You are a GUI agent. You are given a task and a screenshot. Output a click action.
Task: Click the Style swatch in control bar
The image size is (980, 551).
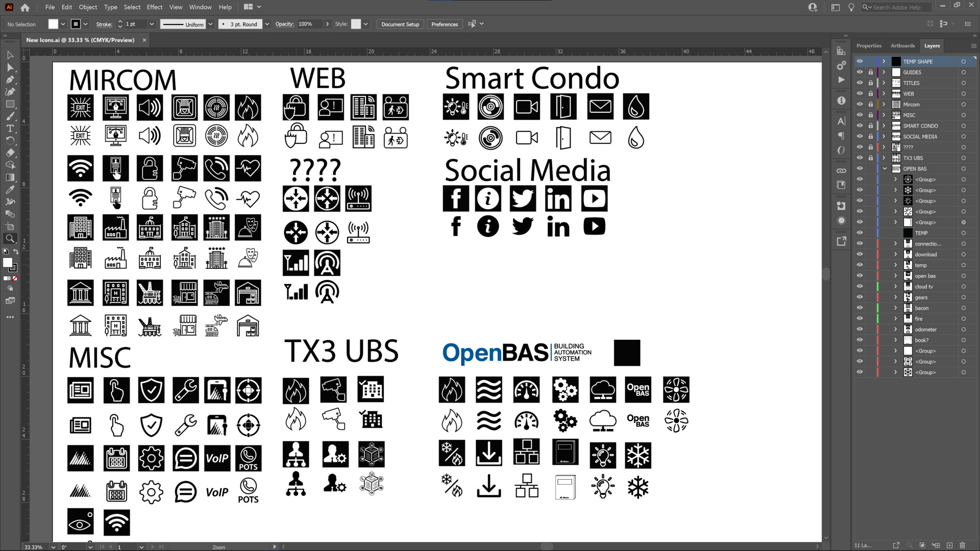356,24
